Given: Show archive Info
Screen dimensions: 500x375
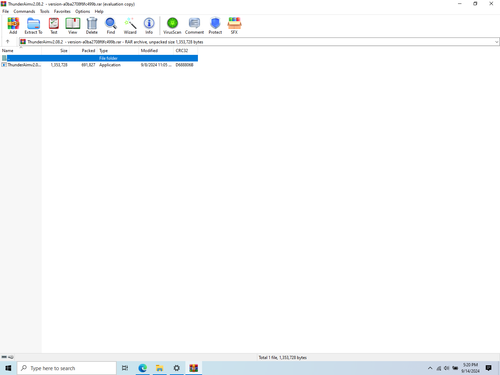Looking at the screenshot, I should point(149,26).
